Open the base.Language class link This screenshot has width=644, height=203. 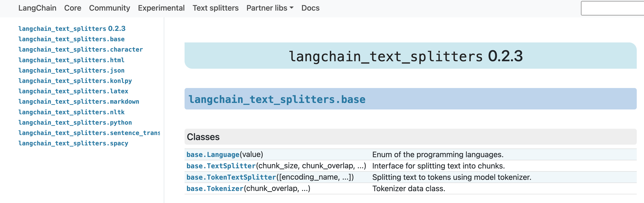(x=213, y=155)
